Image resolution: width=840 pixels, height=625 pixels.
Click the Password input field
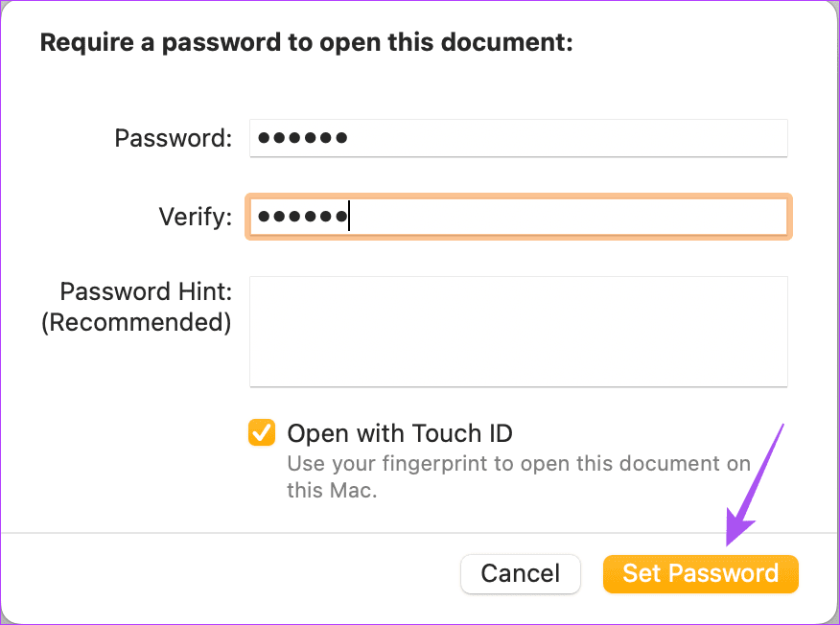[518, 138]
